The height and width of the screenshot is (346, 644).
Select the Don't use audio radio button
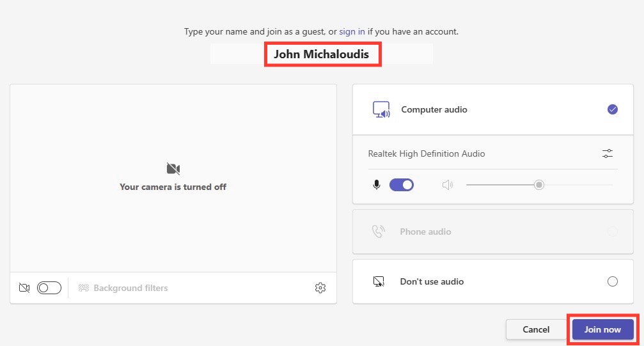pyautogui.click(x=613, y=281)
